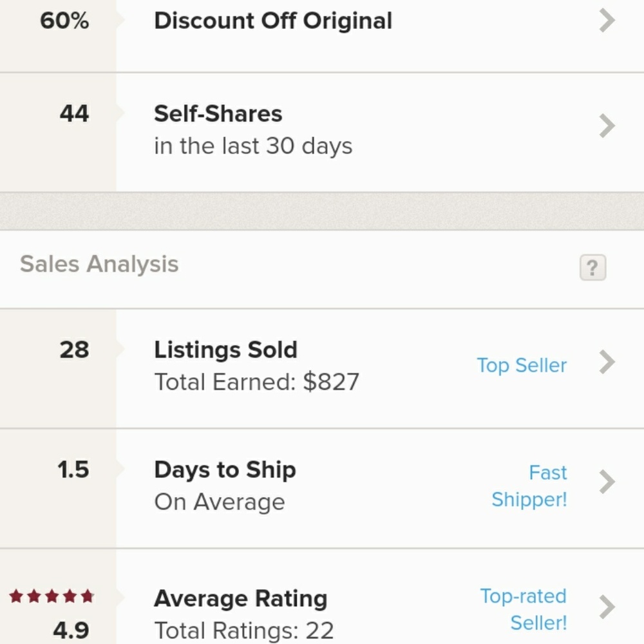The width and height of the screenshot is (644, 644).
Task: Select the Self-Shares row title
Action: coord(218,114)
